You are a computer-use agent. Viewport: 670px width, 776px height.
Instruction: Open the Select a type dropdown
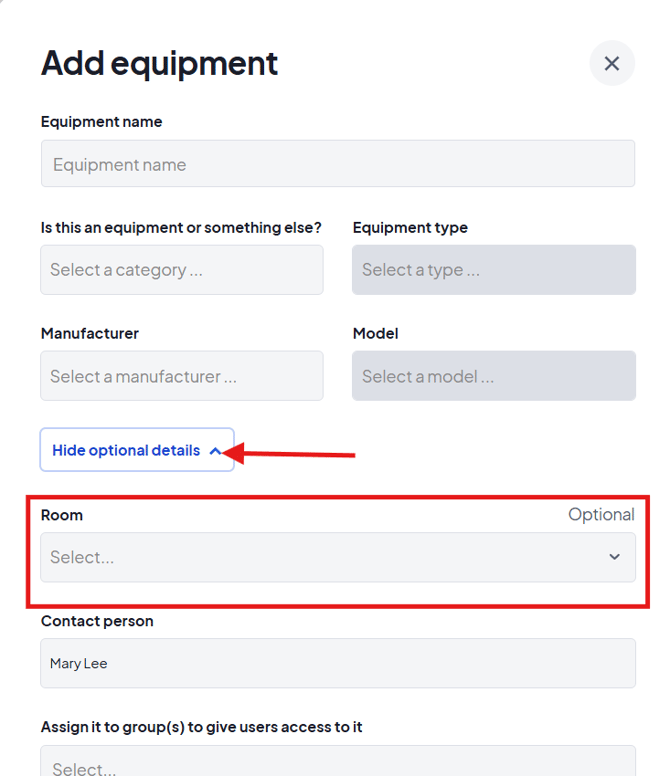(493, 270)
